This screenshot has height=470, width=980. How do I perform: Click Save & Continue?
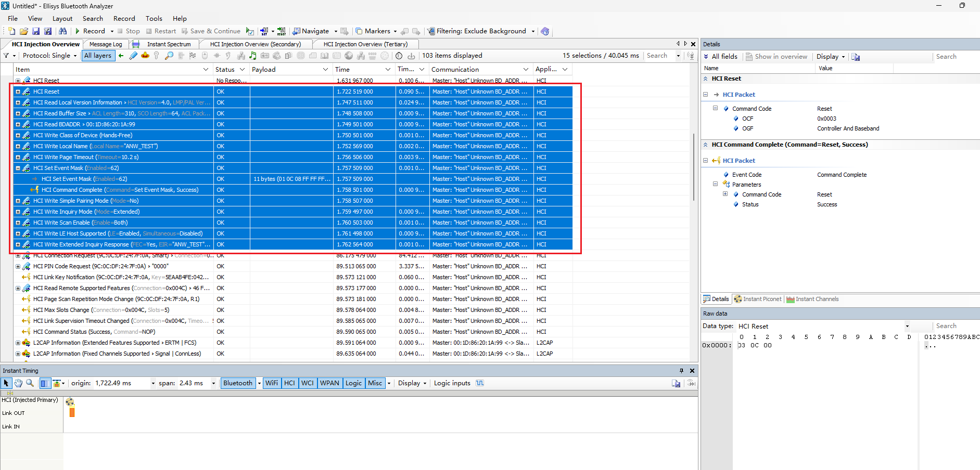pyautogui.click(x=211, y=31)
